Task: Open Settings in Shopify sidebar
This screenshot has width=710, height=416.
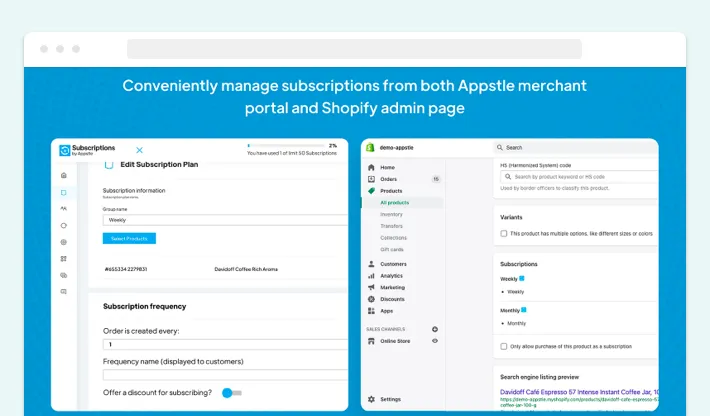Action: 390,399
